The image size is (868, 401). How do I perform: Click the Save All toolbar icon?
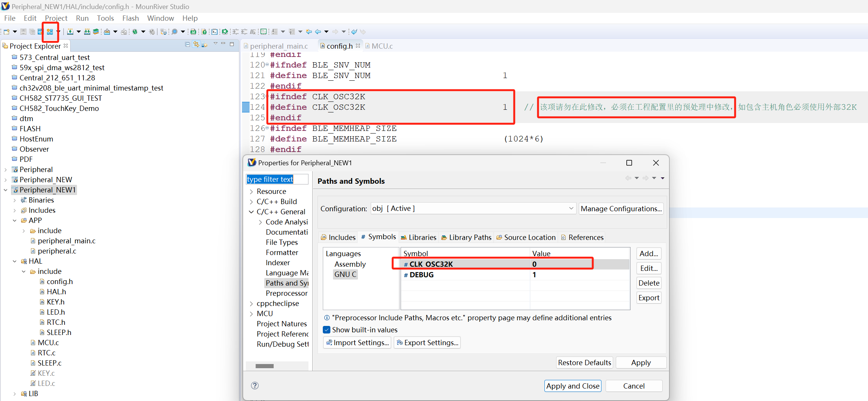[32, 32]
